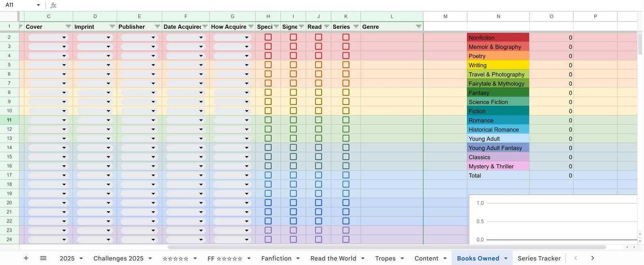Click the filter icon on Publisher column

pyautogui.click(x=157, y=27)
